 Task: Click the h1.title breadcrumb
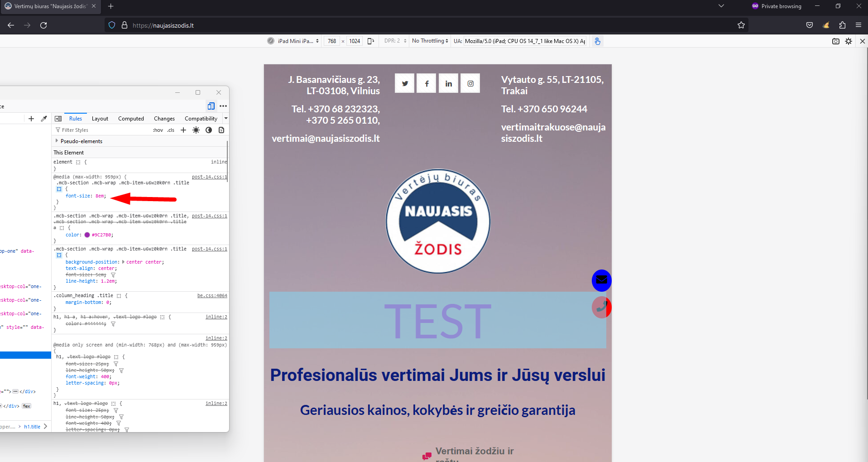pyautogui.click(x=32, y=427)
